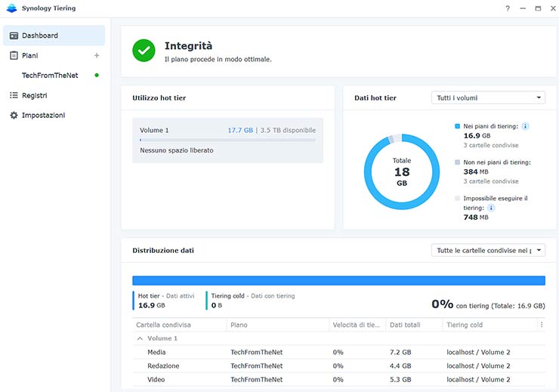This screenshot has height=392, width=559.
Task: Open the table column options menu
Action: (542, 325)
